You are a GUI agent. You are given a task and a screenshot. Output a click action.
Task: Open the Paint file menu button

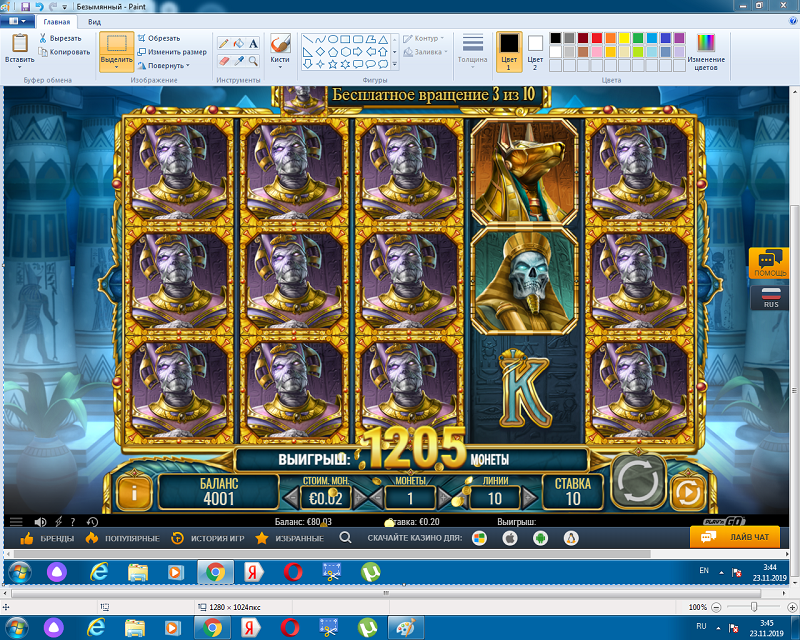pyautogui.click(x=18, y=21)
